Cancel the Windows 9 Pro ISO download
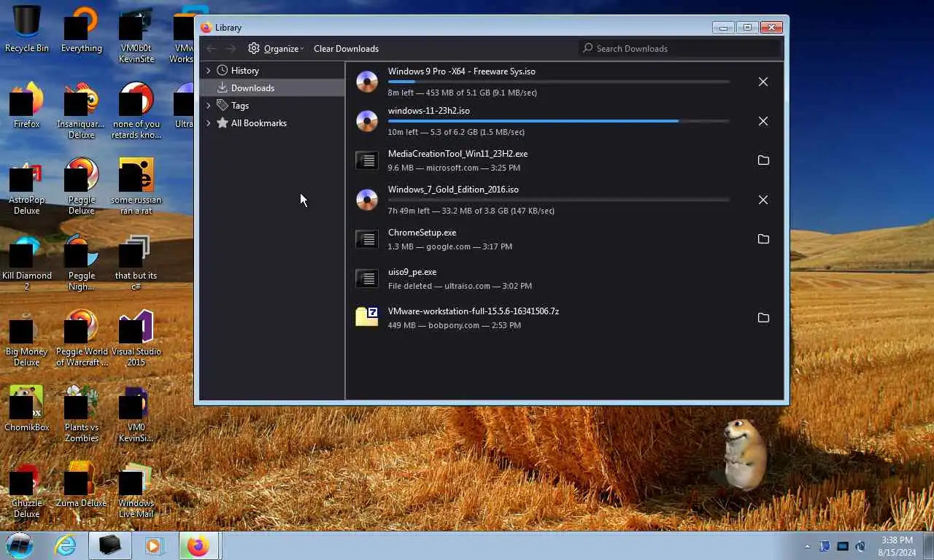This screenshot has width=934, height=560. click(x=763, y=82)
